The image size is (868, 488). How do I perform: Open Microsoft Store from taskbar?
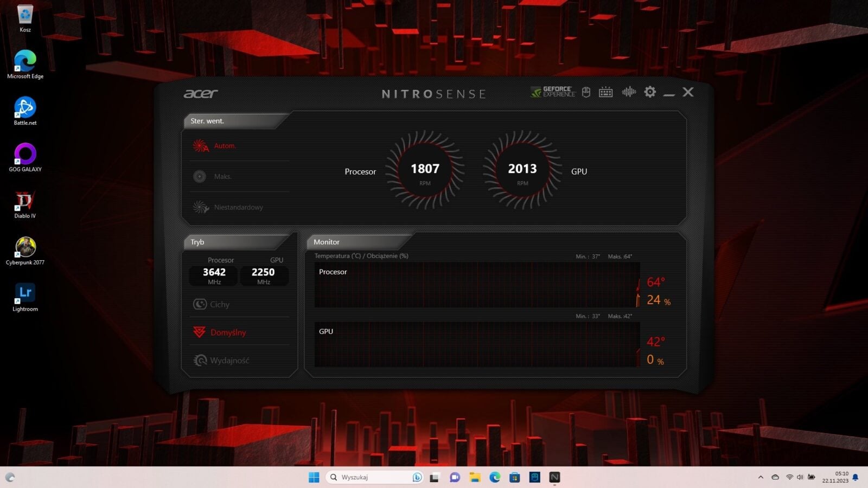click(515, 477)
